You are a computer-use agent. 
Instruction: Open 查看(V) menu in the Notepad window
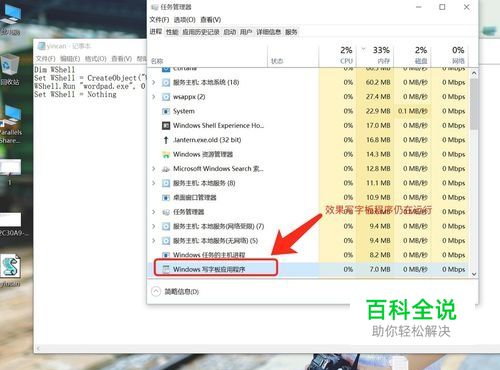121,59
